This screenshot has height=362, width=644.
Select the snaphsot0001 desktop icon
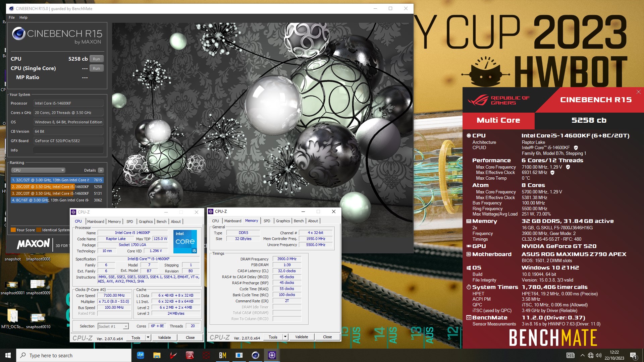tap(12, 287)
